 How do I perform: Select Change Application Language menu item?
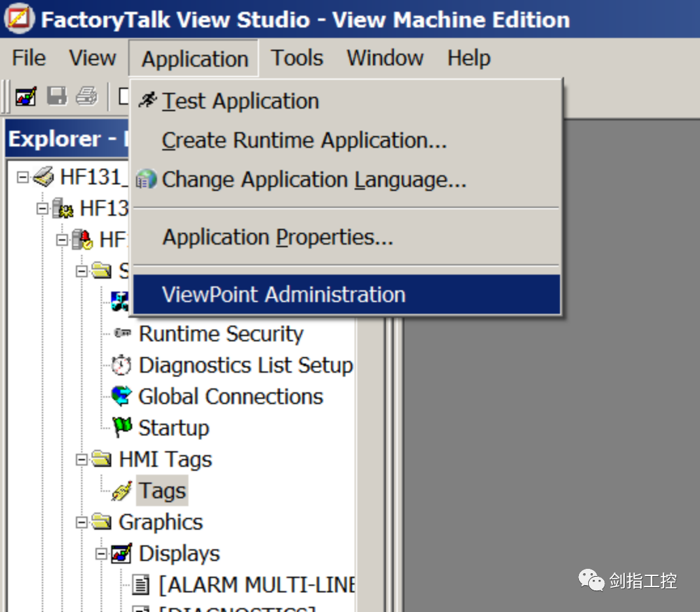coord(314,180)
